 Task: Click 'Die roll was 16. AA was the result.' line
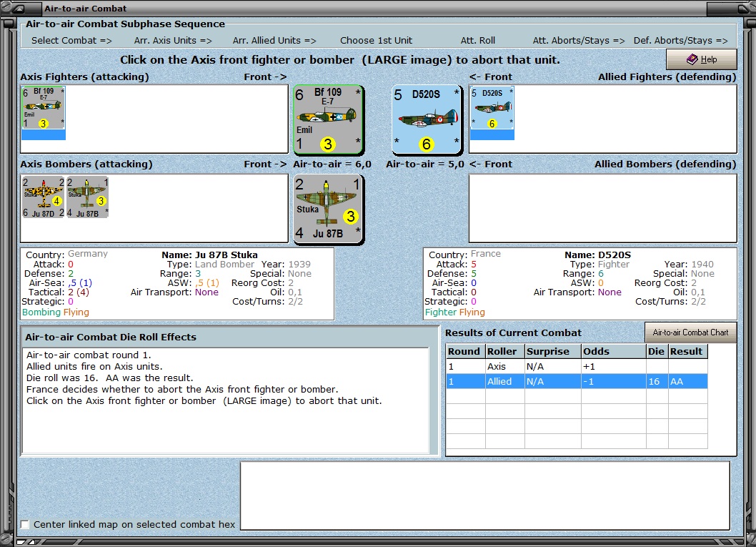110,378
